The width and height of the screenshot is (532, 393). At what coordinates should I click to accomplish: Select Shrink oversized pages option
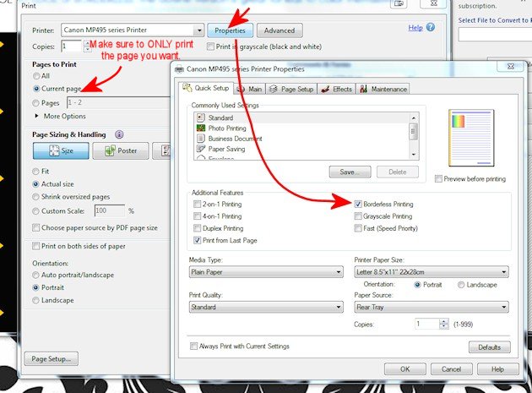[x=35, y=197]
